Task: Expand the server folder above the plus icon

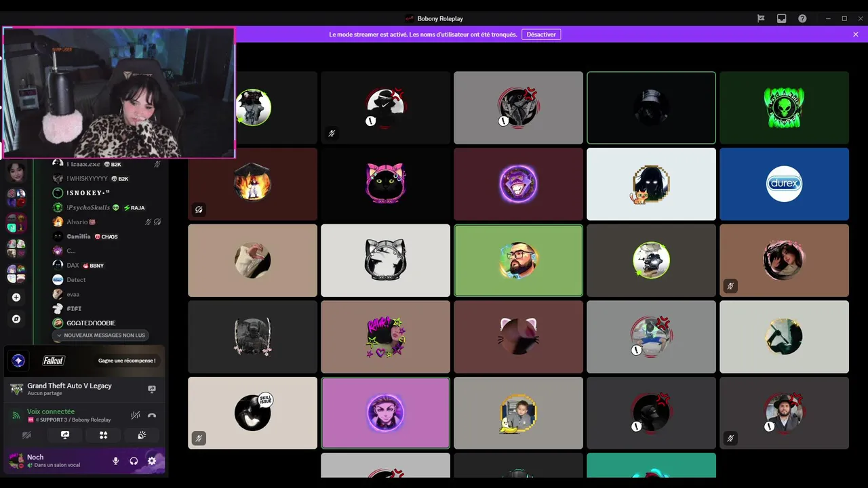Action: (x=16, y=273)
